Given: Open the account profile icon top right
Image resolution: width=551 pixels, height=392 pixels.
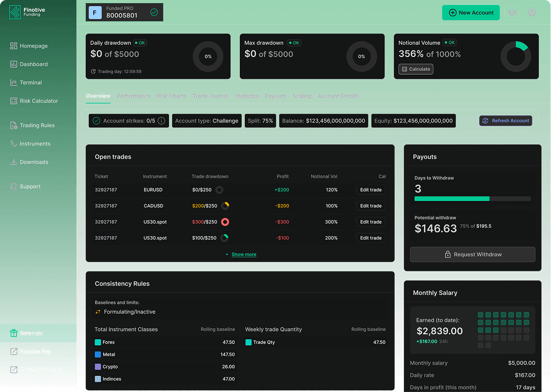Looking at the screenshot, I should [x=532, y=12].
